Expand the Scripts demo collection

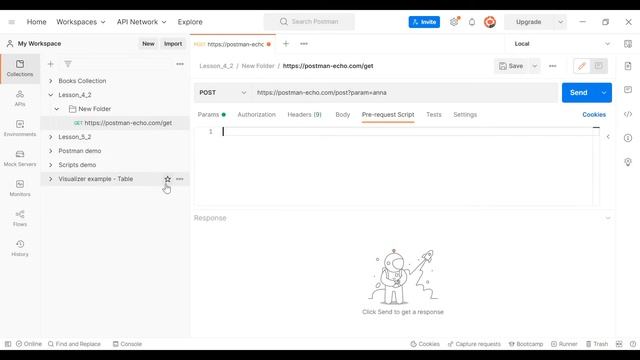click(x=51, y=165)
